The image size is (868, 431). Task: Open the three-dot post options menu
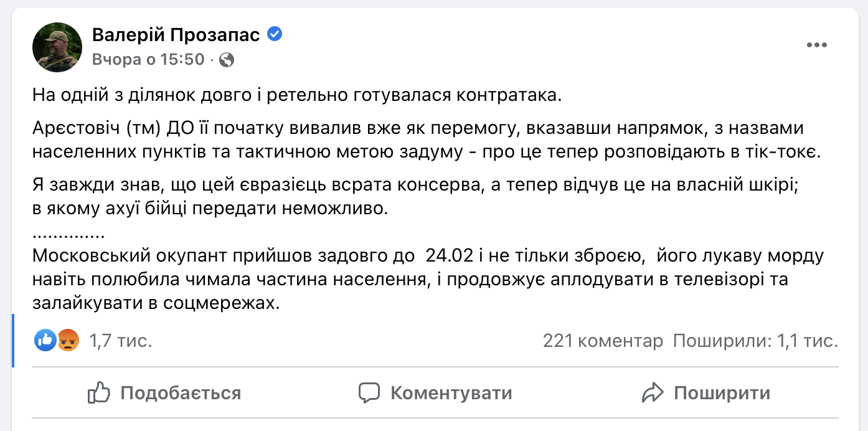(x=816, y=45)
